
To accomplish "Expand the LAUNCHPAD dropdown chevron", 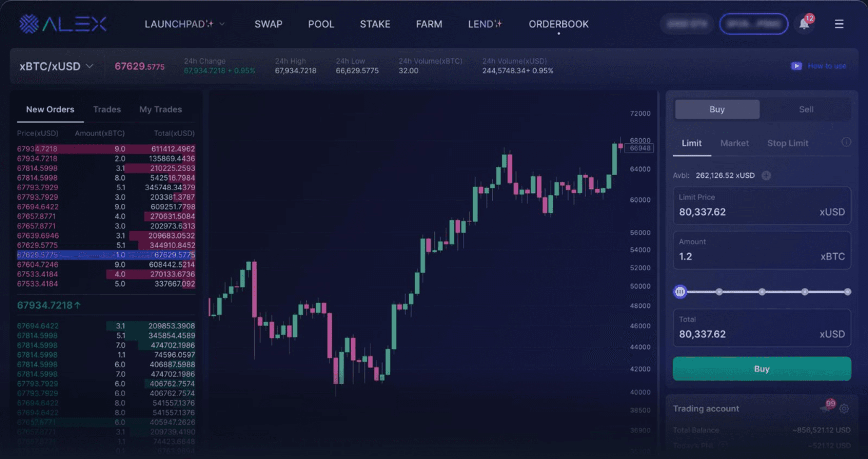I will pos(222,24).
